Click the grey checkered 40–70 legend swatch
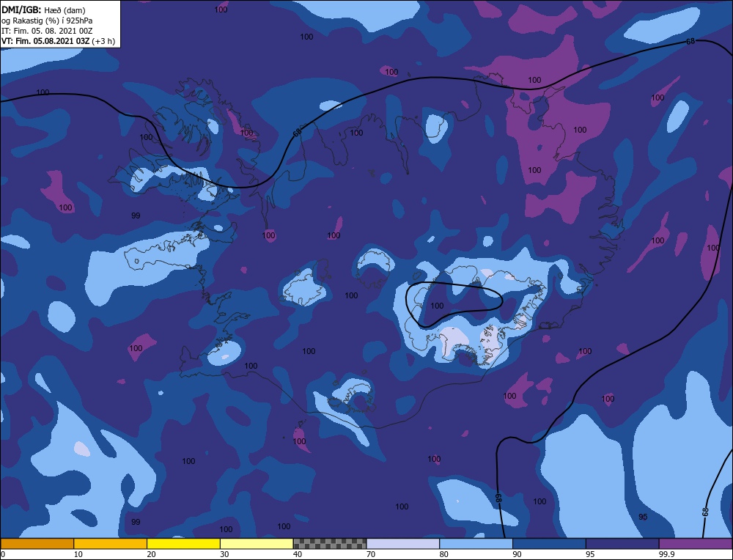This screenshot has width=733, height=560. click(x=330, y=543)
